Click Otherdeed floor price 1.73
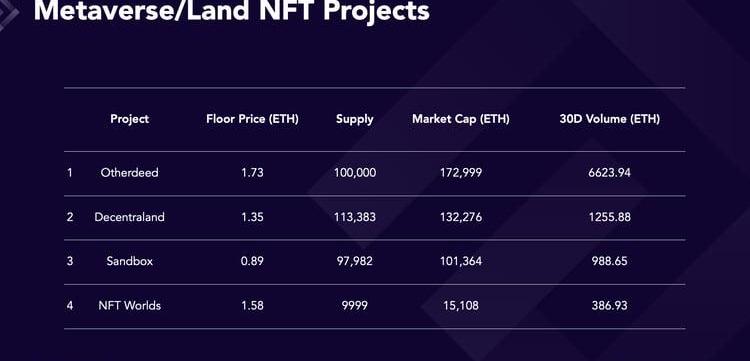This screenshot has height=361, width=750. coord(252,173)
